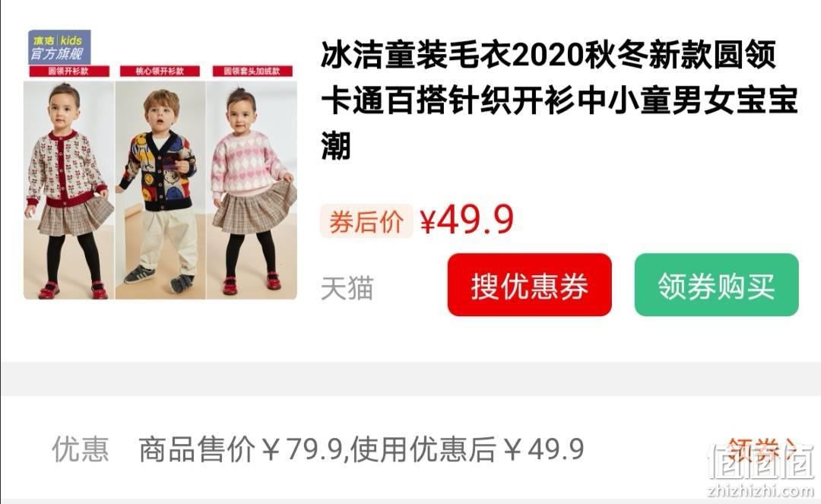Click the 冰洁 kids 官方旗舰 logo badge
The height and width of the screenshot is (504, 821).
tap(59, 47)
